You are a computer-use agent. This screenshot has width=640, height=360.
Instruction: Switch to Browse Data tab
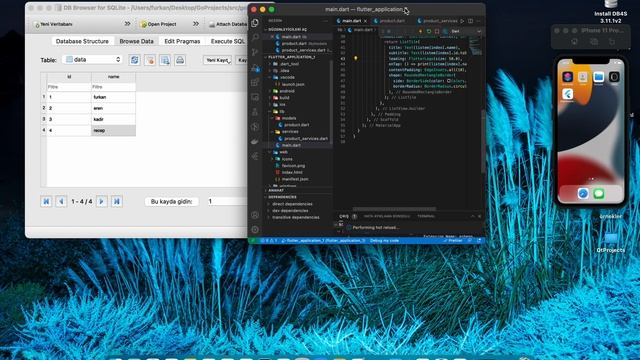(x=136, y=41)
